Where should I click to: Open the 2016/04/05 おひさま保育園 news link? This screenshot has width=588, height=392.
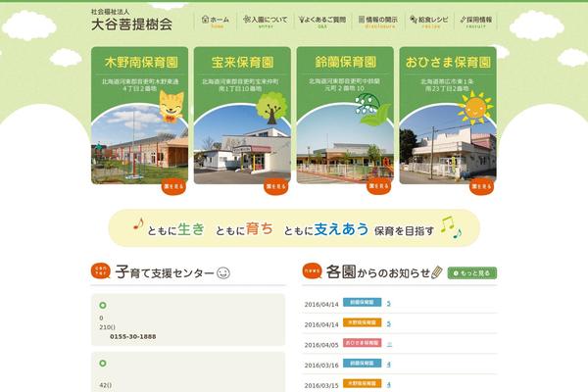[x=389, y=344]
